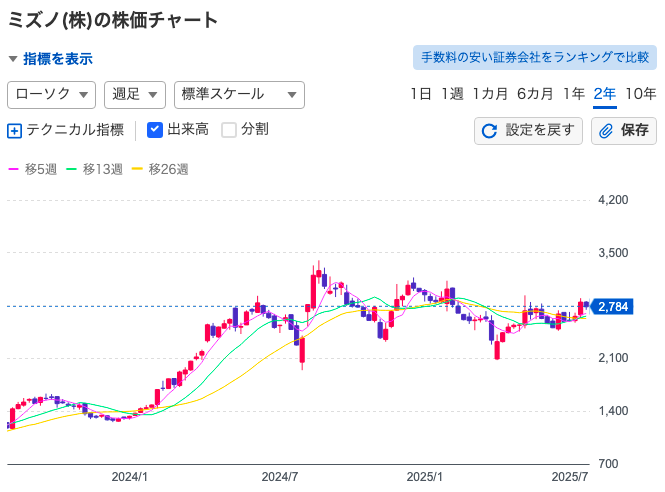
Task: Click the paperclip icon in 保存
Action: [606, 131]
